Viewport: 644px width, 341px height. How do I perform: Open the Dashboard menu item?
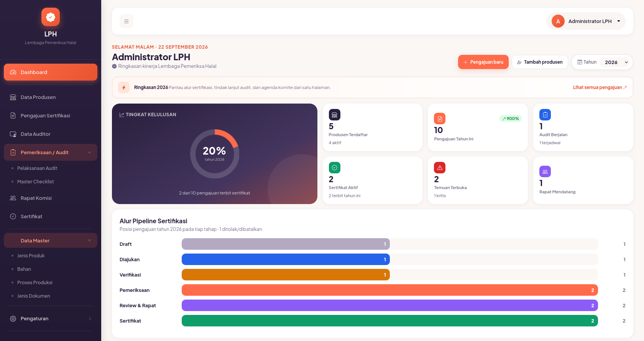click(51, 72)
